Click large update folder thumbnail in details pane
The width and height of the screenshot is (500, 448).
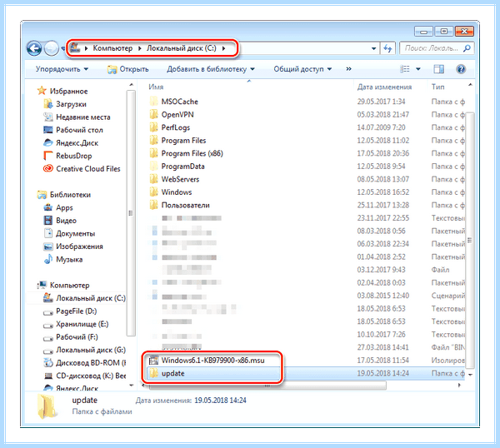point(47,406)
